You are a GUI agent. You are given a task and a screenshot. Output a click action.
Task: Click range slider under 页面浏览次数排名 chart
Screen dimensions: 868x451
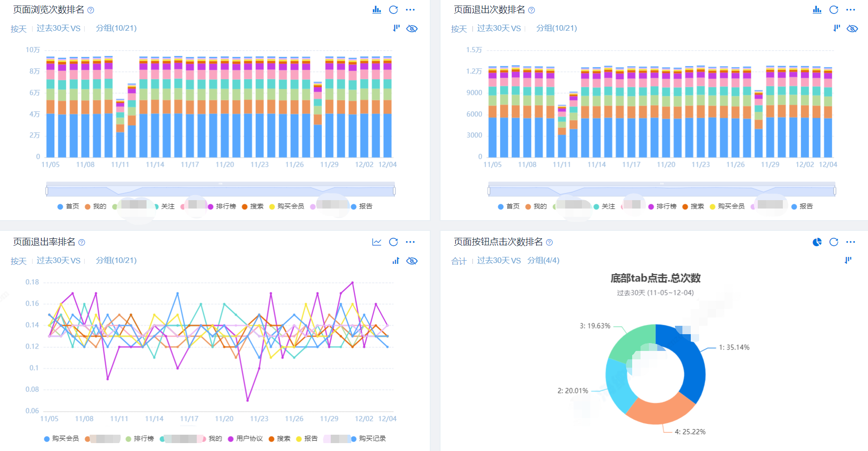pos(220,190)
